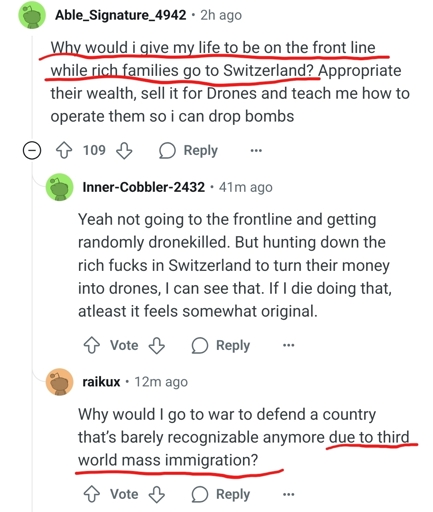Viewport: 433px width, 512px height.
Task: Visit Inner-Cobbler-2432 profile via username
Action: tap(144, 187)
